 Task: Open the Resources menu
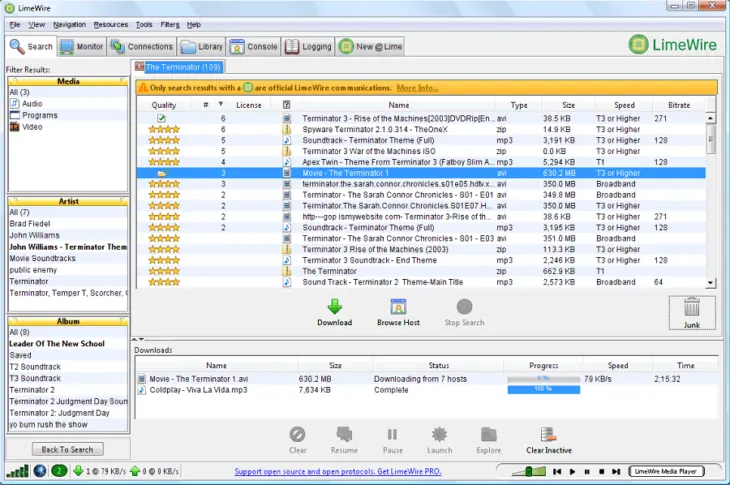(x=111, y=25)
